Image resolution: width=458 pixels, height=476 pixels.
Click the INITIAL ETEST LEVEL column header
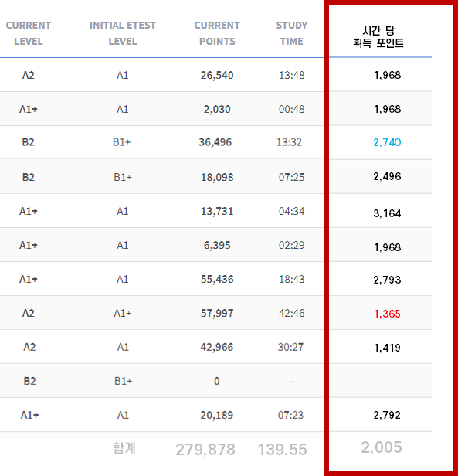123,33
